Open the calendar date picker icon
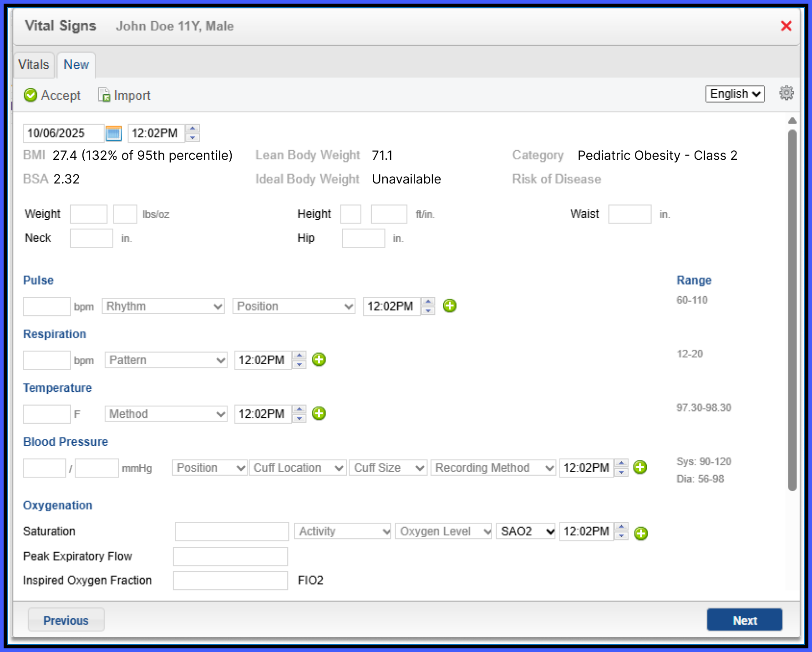This screenshot has height=652, width=812. coord(113,133)
